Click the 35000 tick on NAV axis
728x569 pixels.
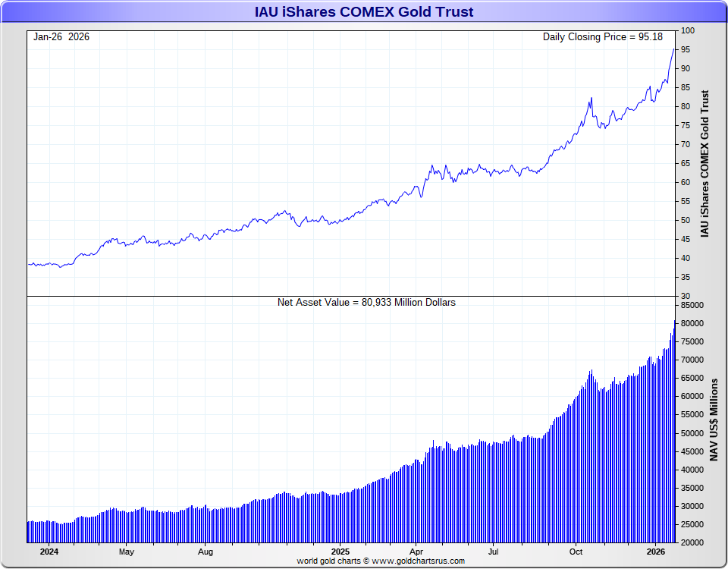pyautogui.click(x=692, y=488)
